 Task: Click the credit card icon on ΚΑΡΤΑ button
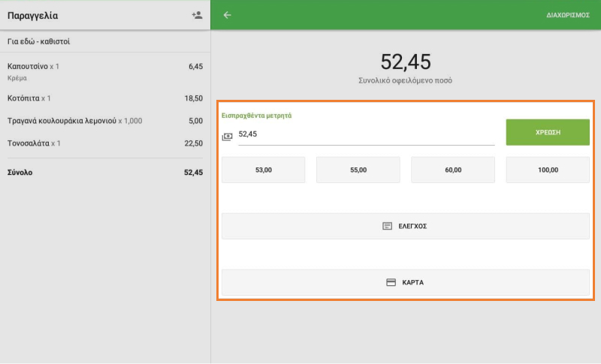[391, 283]
